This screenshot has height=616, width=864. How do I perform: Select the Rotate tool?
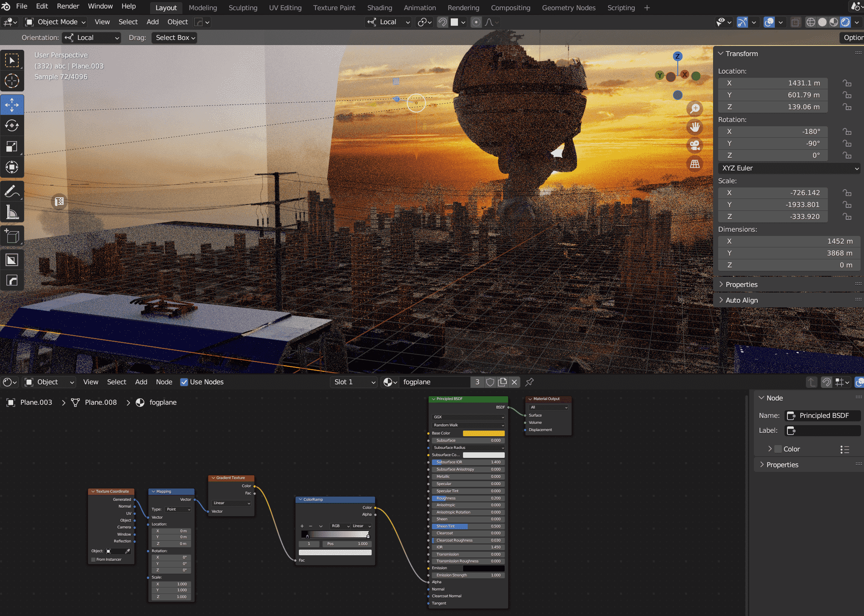click(12, 125)
